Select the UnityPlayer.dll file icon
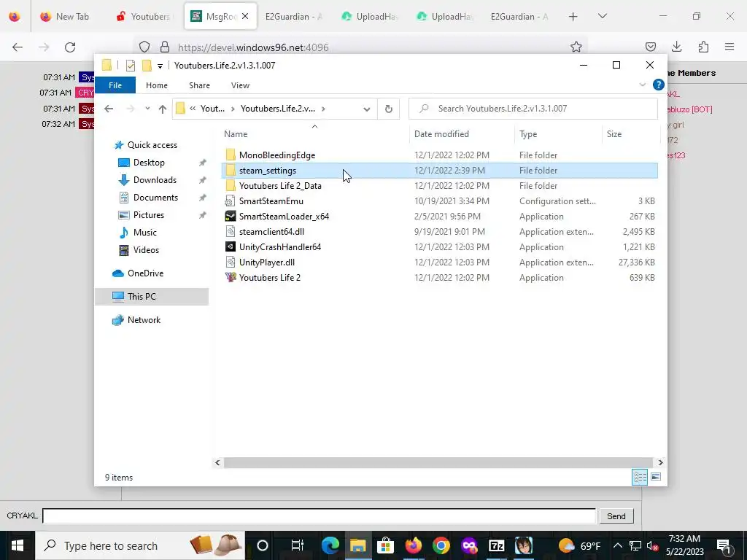The width and height of the screenshot is (747, 560). click(x=231, y=262)
